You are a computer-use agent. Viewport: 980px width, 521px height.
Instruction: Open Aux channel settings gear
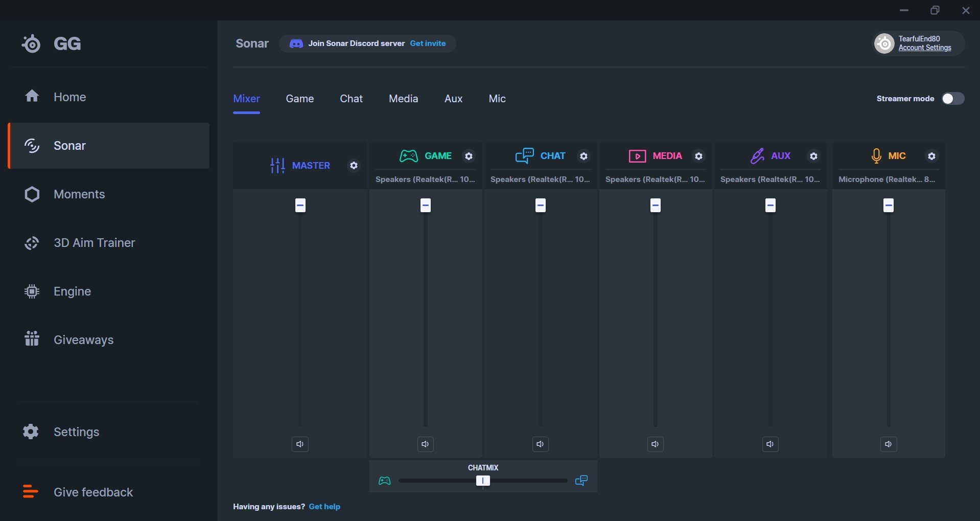tap(813, 156)
